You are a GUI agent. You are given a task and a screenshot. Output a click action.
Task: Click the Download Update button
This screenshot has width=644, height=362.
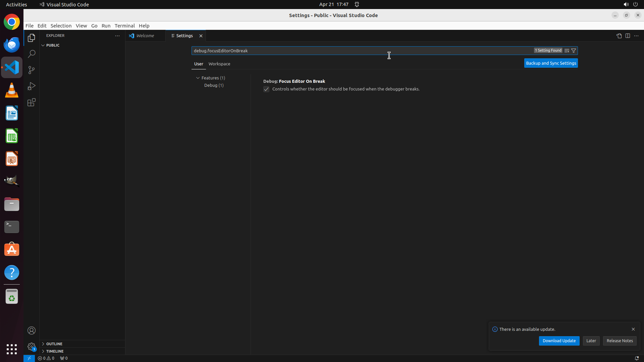559,341
